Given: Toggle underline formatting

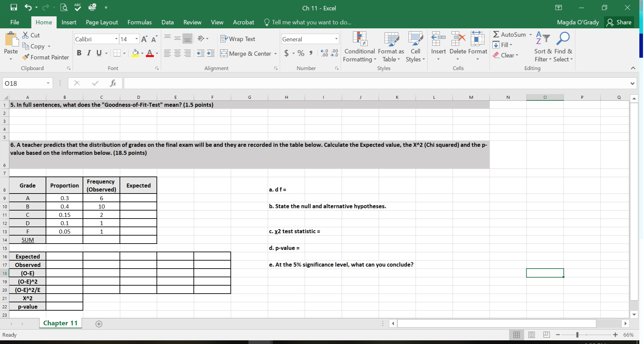Looking at the screenshot, I should coord(99,53).
